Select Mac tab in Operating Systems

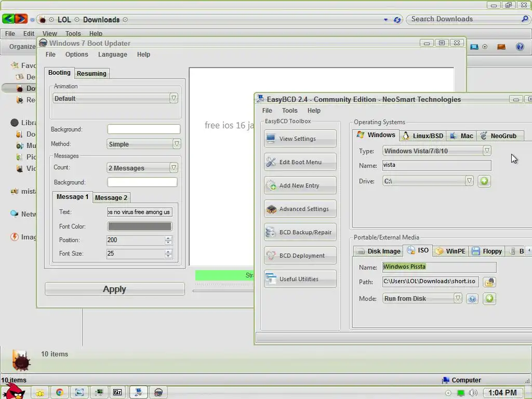(x=461, y=136)
